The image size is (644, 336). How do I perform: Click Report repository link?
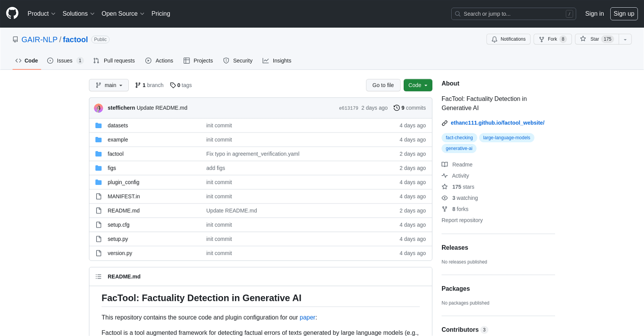[x=462, y=220]
